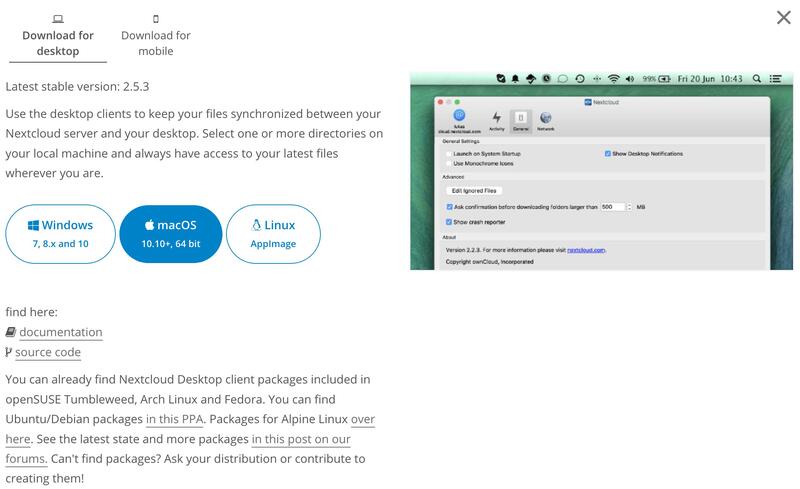Click the 500 MB folder size field
The width and height of the screenshot is (800, 489).
point(613,207)
